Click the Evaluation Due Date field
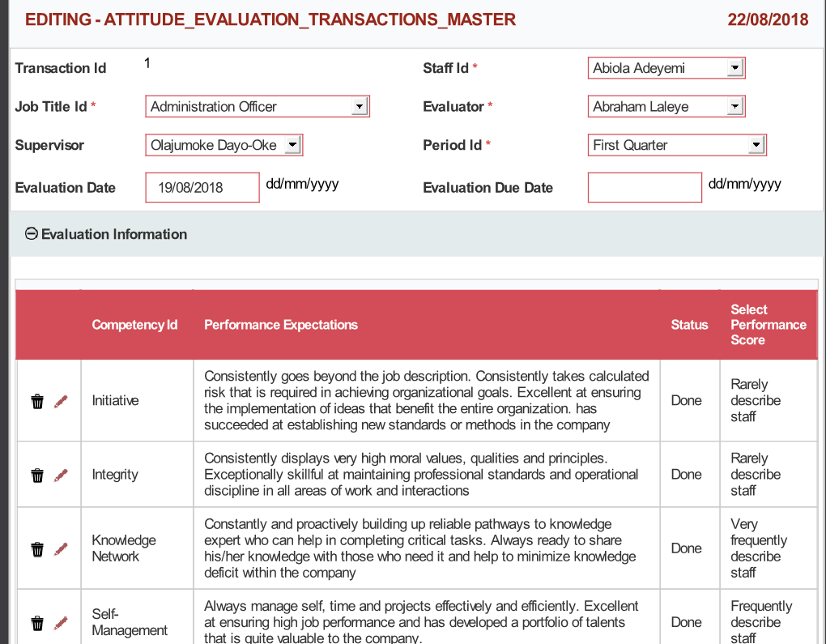The image size is (826, 644). point(645,188)
